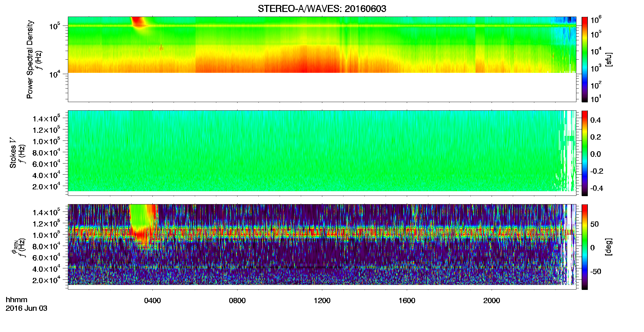Select the Stokes V axis label

click(x=13, y=153)
